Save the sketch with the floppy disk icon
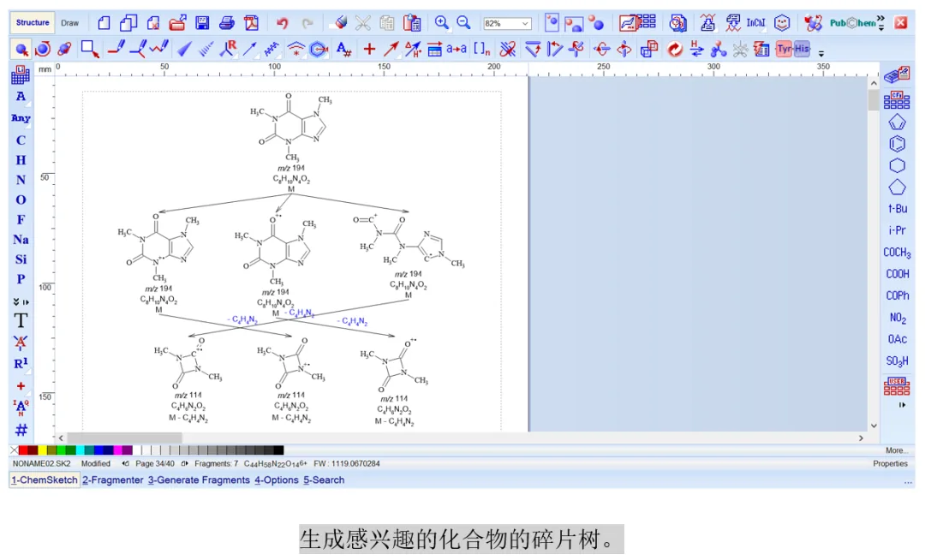 point(202,23)
